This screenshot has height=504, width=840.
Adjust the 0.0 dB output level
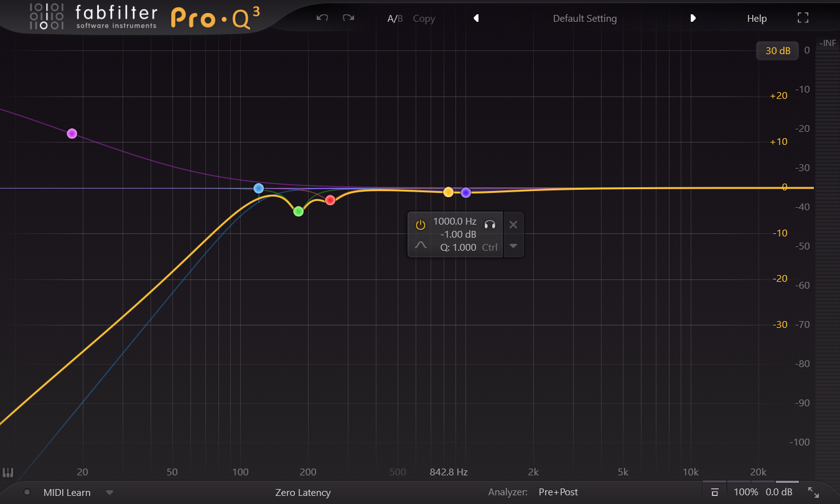click(x=779, y=492)
